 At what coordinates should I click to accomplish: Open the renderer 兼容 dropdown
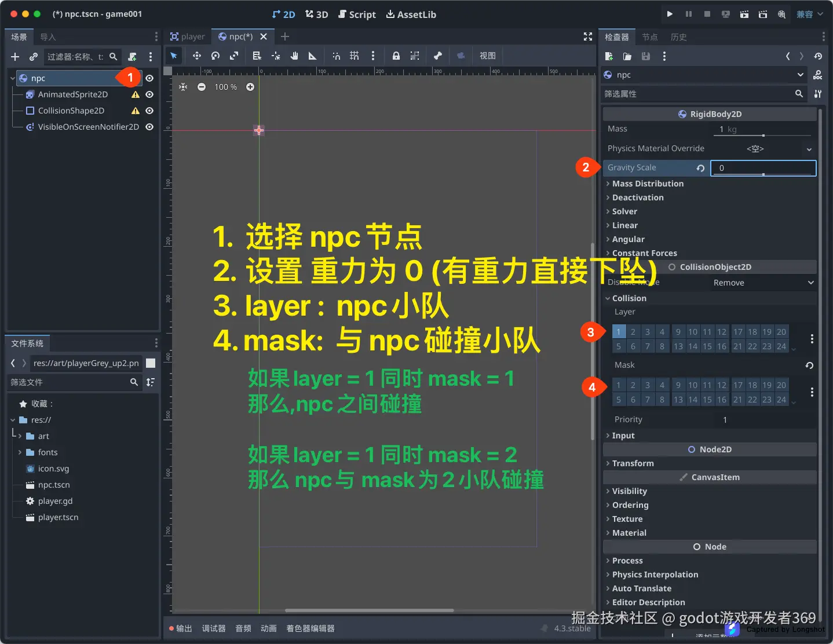pos(810,14)
